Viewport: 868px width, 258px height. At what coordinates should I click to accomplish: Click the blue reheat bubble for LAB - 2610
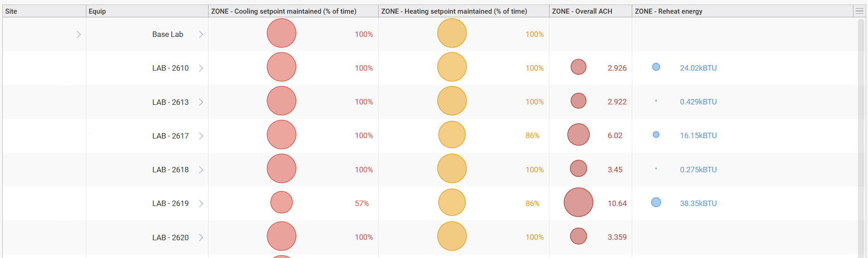tap(656, 67)
